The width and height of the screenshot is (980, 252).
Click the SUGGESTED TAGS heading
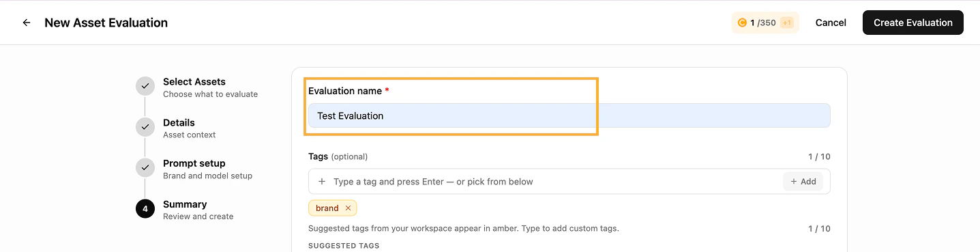click(344, 246)
